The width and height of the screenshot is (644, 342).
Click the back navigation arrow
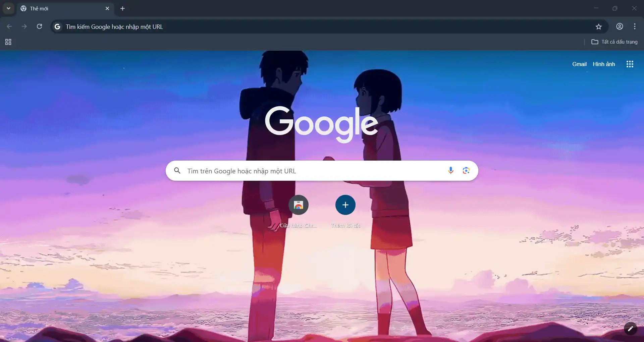click(x=9, y=26)
